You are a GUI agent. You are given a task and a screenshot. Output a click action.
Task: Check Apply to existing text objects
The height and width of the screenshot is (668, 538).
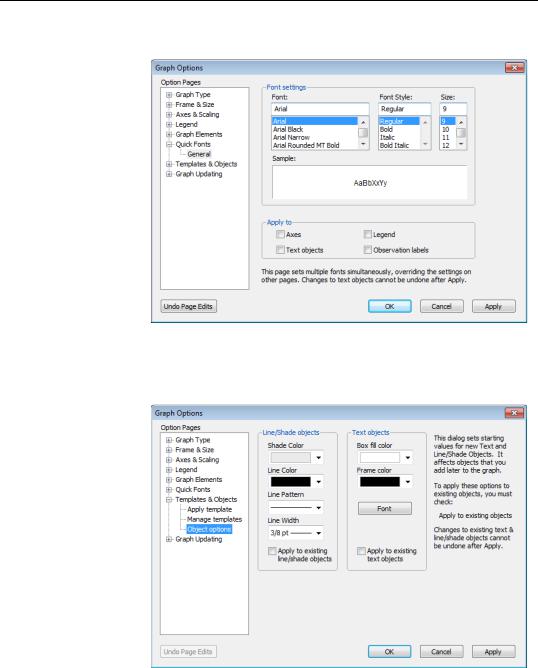[361, 551]
